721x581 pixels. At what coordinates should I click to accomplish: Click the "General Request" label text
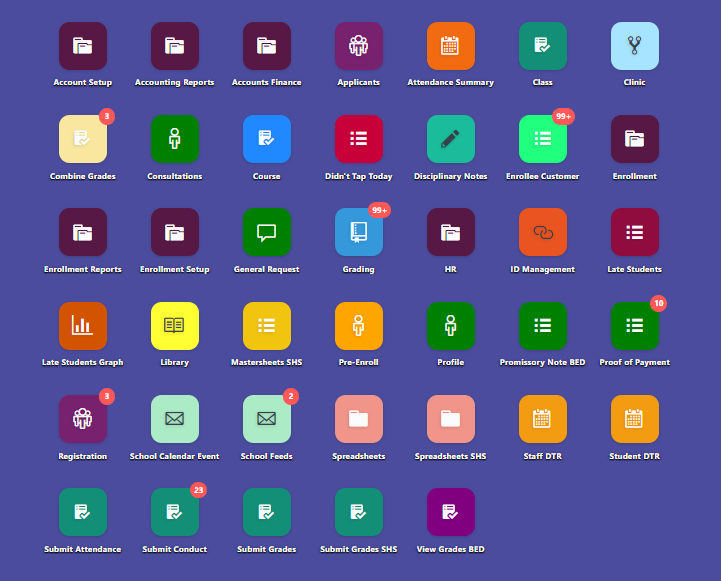pyautogui.click(x=267, y=269)
